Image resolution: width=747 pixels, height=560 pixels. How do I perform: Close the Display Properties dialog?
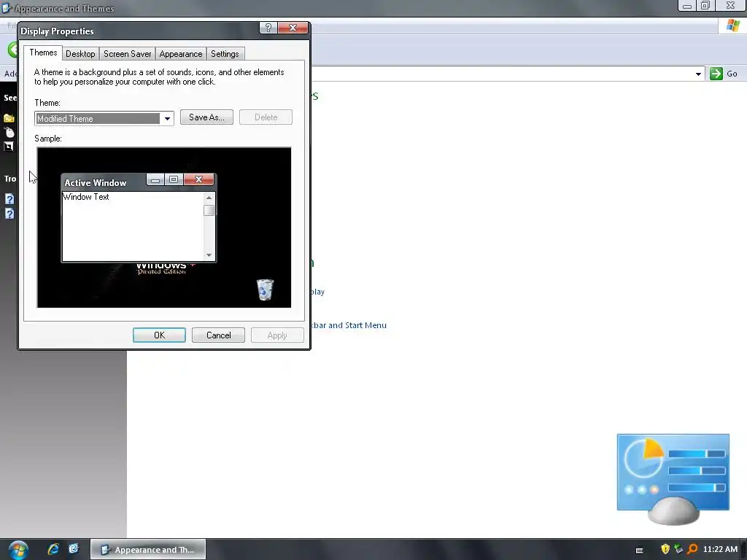coord(293,28)
